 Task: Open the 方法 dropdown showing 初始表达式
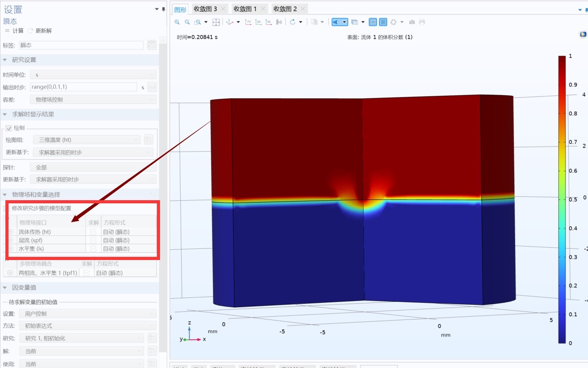[x=88, y=326]
